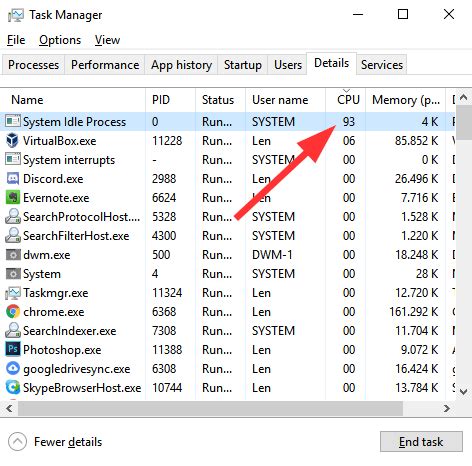Viewport: 472px width, 466px height.
Task: Click the gear icon beside PID 4
Action: (x=13, y=274)
